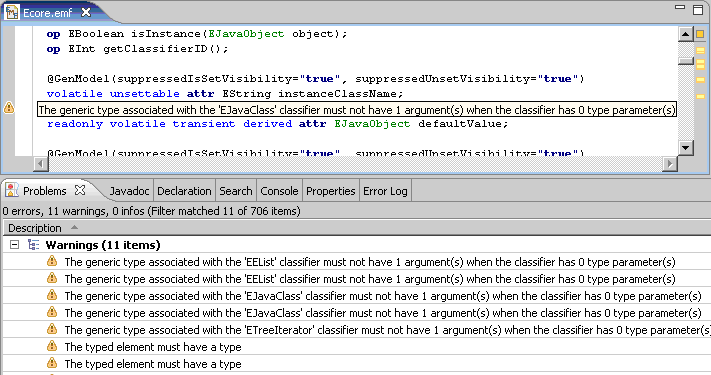711x375 pixels.
Task: Click the horizontal scrollbar right arrow
Action: coord(670,164)
